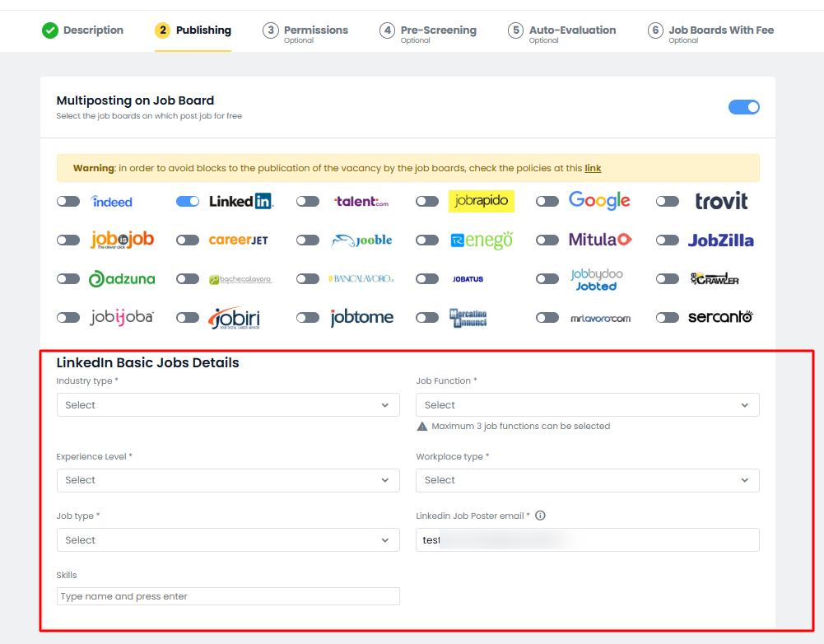Click the Skills input field

pyautogui.click(x=228, y=596)
